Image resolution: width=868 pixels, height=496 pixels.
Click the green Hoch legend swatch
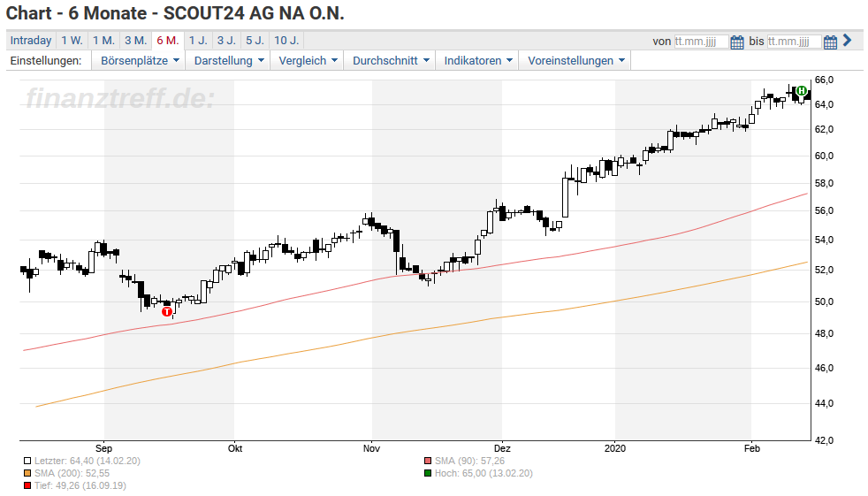[x=427, y=473]
